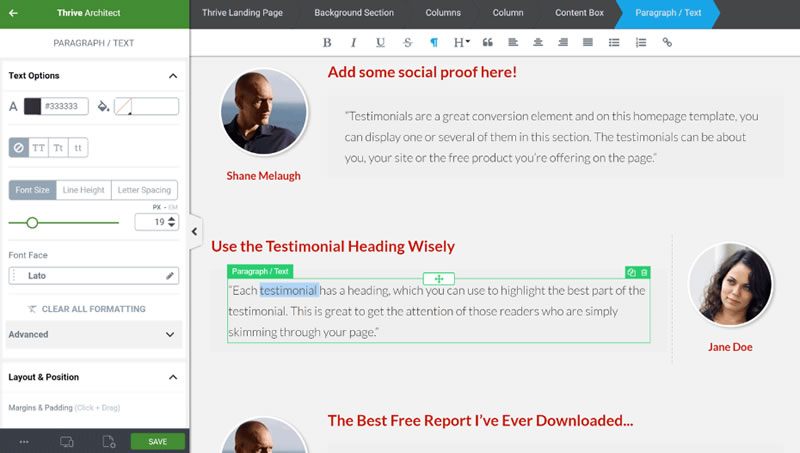Align text right

click(563, 42)
